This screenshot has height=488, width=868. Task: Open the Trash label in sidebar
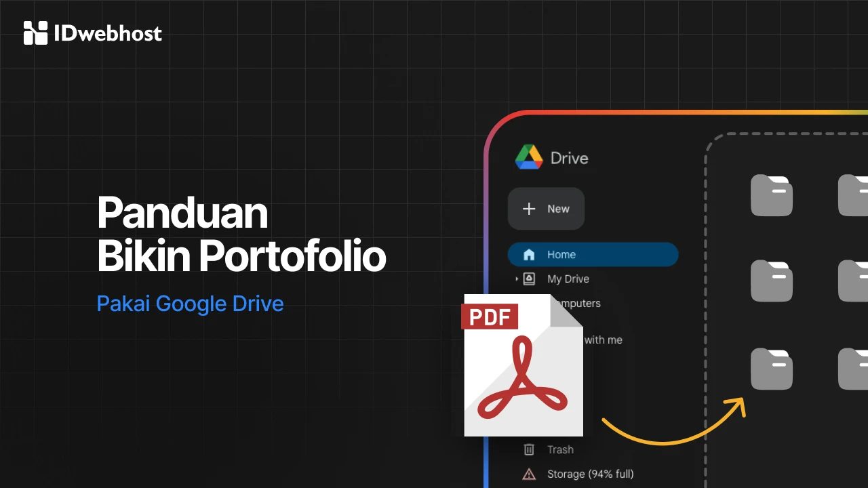(560, 449)
